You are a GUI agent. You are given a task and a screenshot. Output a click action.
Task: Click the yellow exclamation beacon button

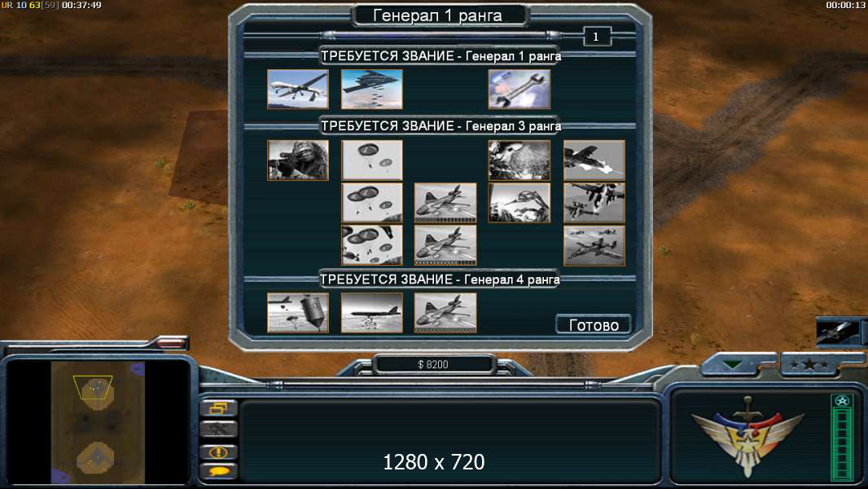219,452
